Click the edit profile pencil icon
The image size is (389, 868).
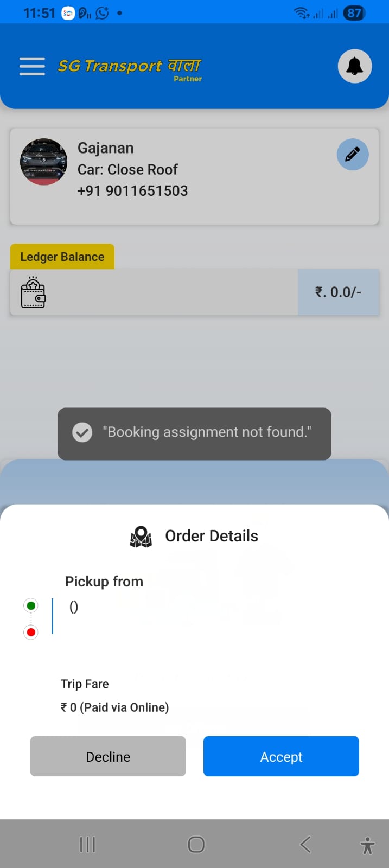(x=353, y=155)
